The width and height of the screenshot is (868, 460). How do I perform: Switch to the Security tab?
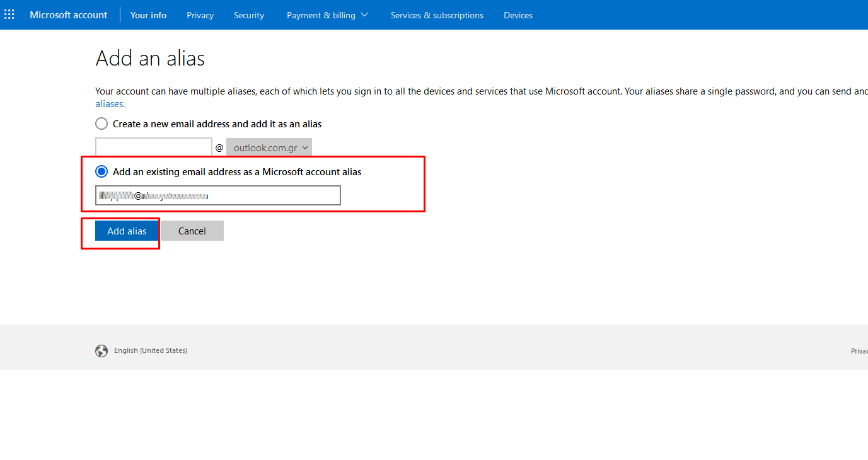[249, 15]
